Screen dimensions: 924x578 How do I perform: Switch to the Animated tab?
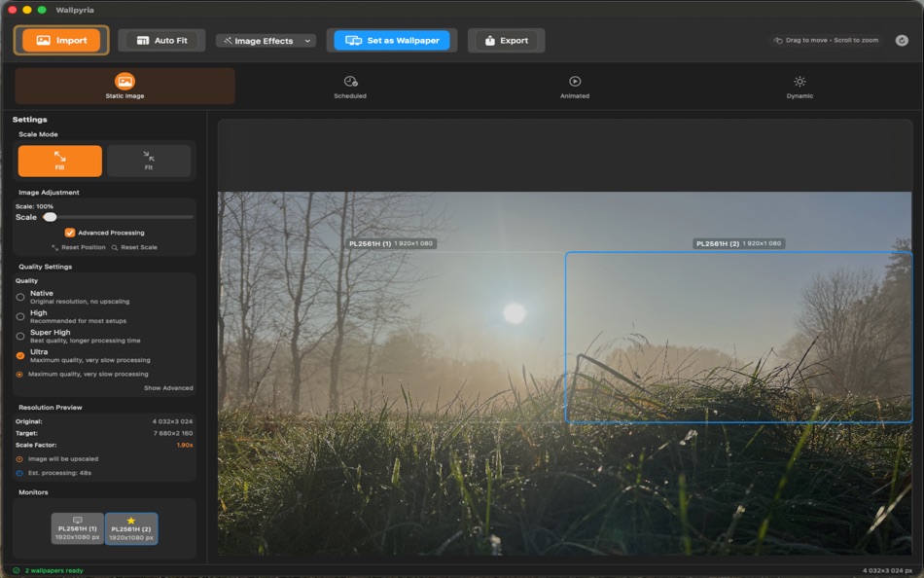[x=575, y=86]
